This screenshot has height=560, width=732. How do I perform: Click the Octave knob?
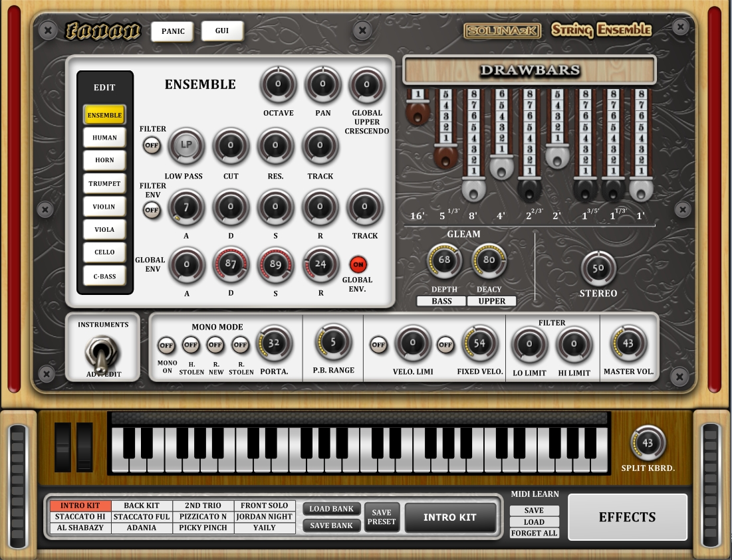point(278,85)
